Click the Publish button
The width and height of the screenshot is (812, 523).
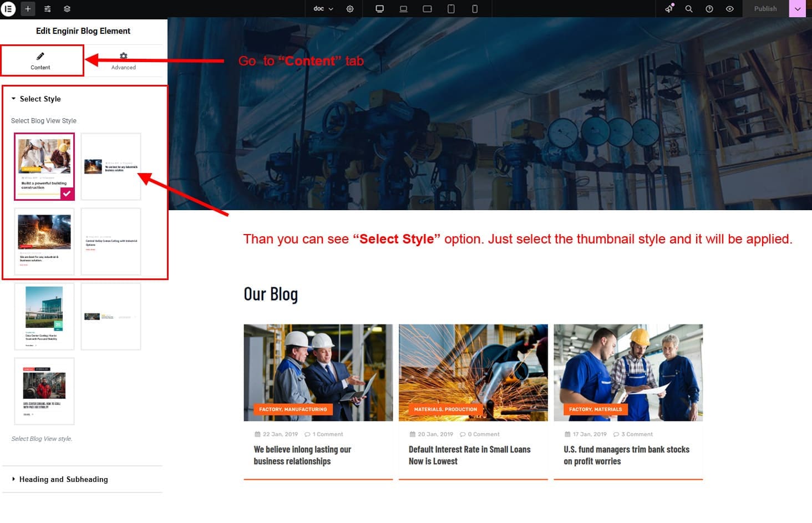point(765,9)
